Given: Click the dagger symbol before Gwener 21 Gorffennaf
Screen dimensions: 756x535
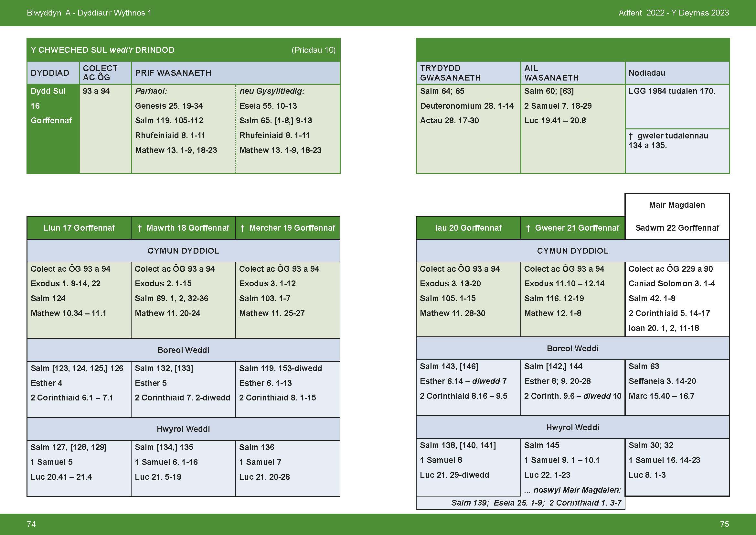Looking at the screenshot, I should (528, 228).
